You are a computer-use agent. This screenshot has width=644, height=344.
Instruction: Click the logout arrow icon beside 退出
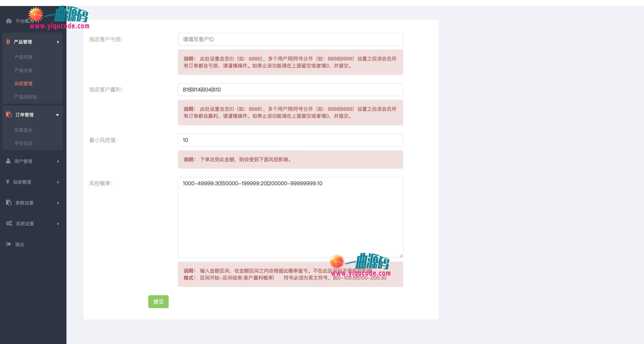click(8, 244)
